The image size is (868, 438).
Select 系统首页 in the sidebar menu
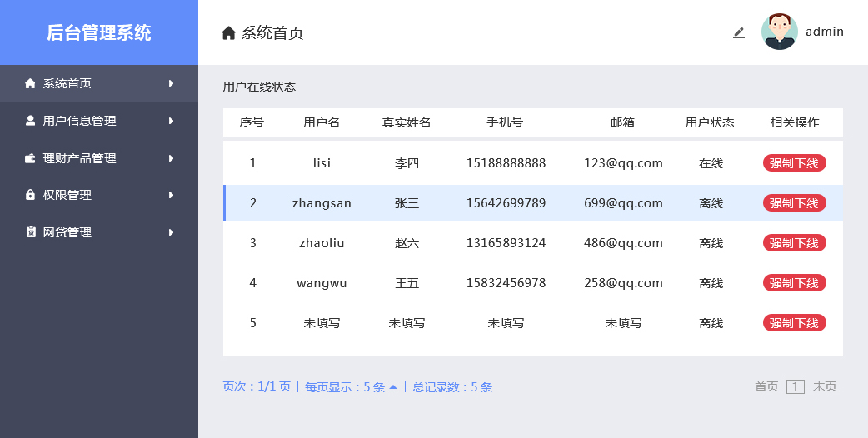(x=67, y=83)
